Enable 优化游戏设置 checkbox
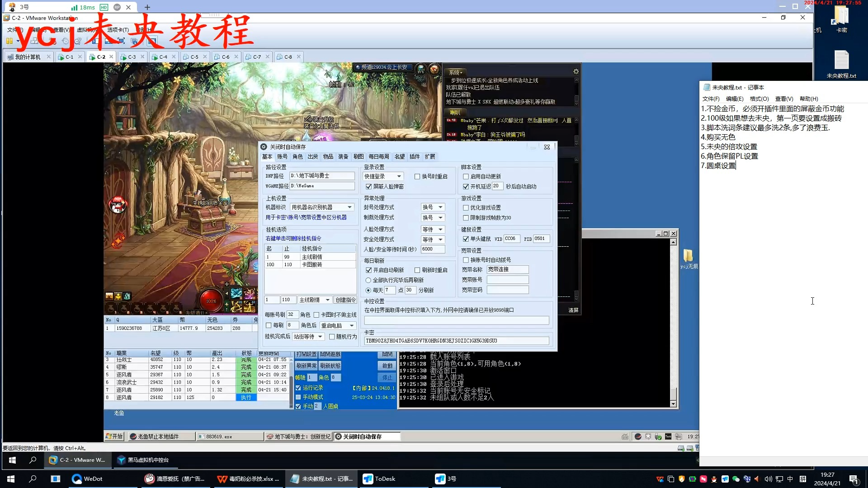Image resolution: width=868 pixels, height=488 pixels. click(x=466, y=208)
